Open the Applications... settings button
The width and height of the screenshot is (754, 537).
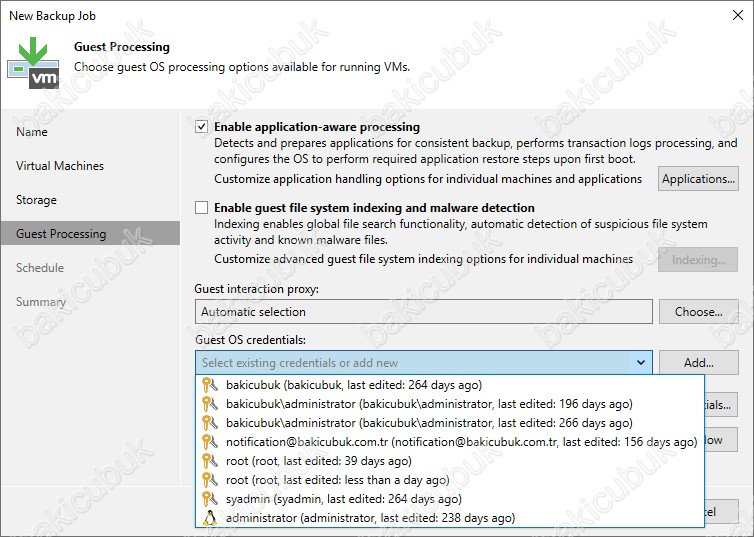pos(698,179)
